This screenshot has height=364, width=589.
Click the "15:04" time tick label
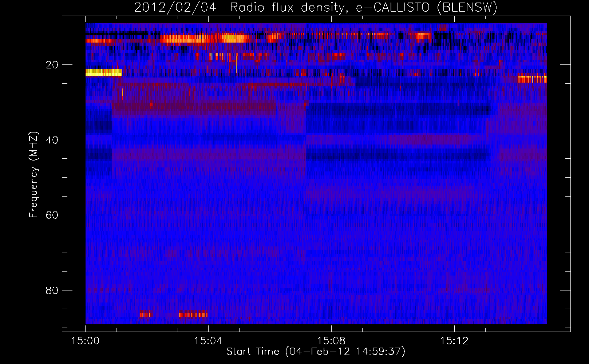click(208, 341)
